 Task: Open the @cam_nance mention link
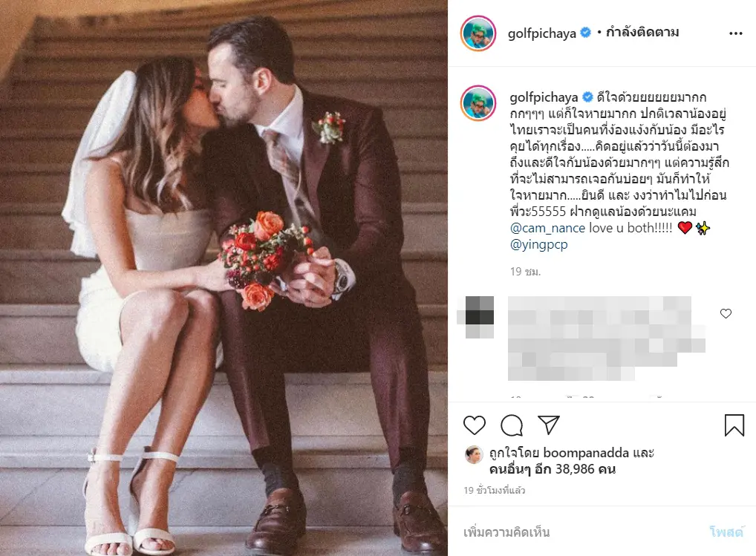pyautogui.click(x=547, y=228)
